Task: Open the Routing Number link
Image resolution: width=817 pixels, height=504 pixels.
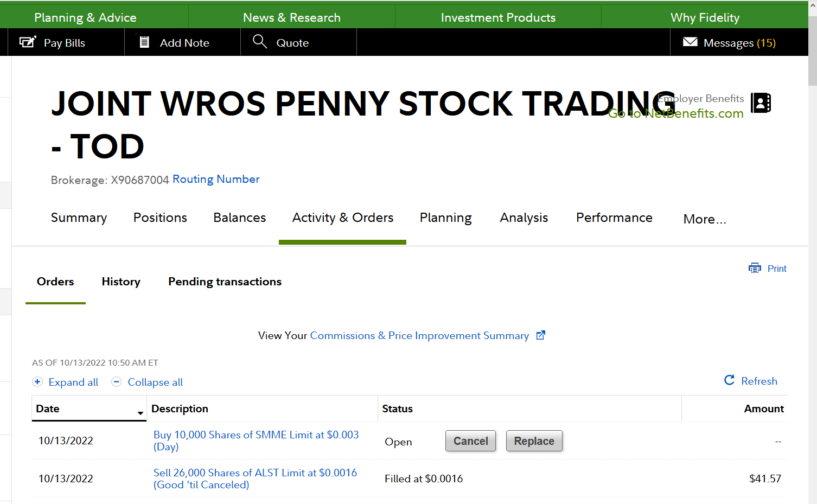Action: [x=216, y=179]
